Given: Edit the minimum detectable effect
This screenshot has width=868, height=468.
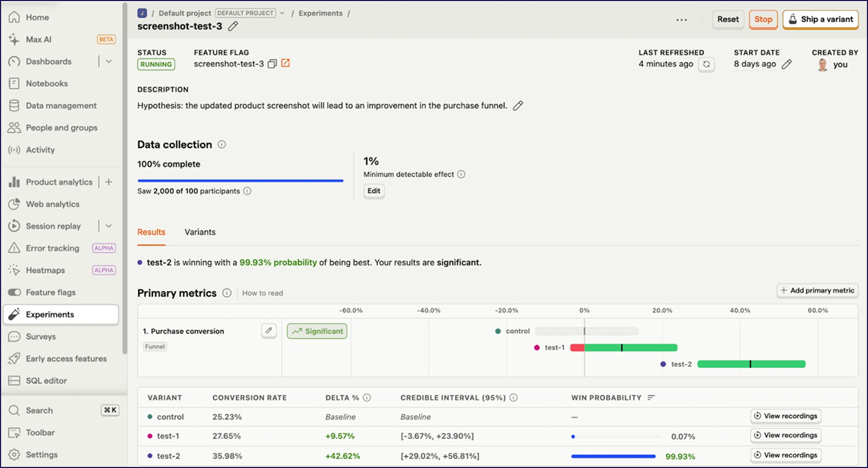Looking at the screenshot, I should click(374, 191).
